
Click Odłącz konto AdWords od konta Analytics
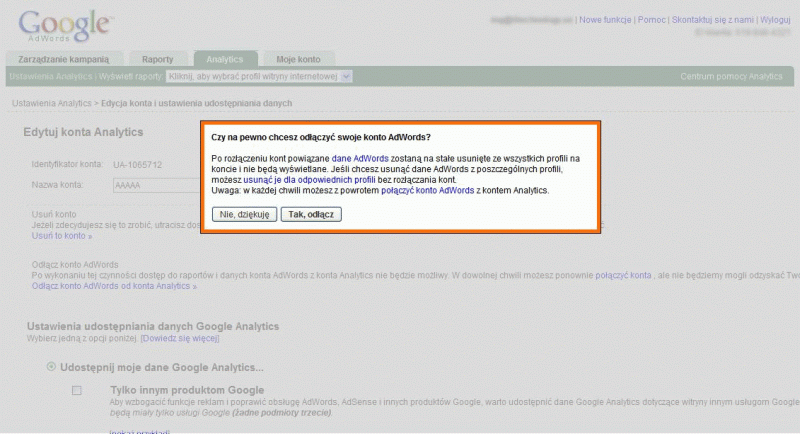click(114, 286)
